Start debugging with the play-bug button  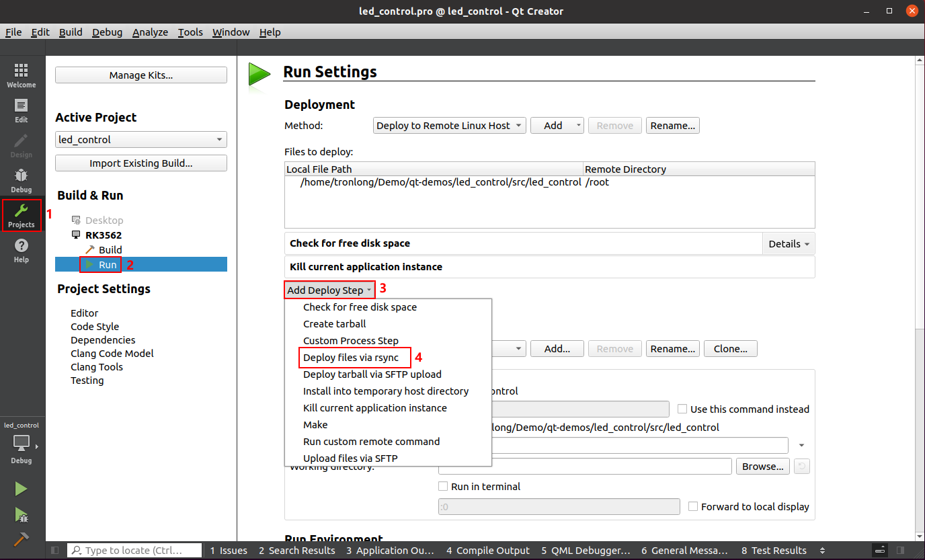tap(22, 515)
